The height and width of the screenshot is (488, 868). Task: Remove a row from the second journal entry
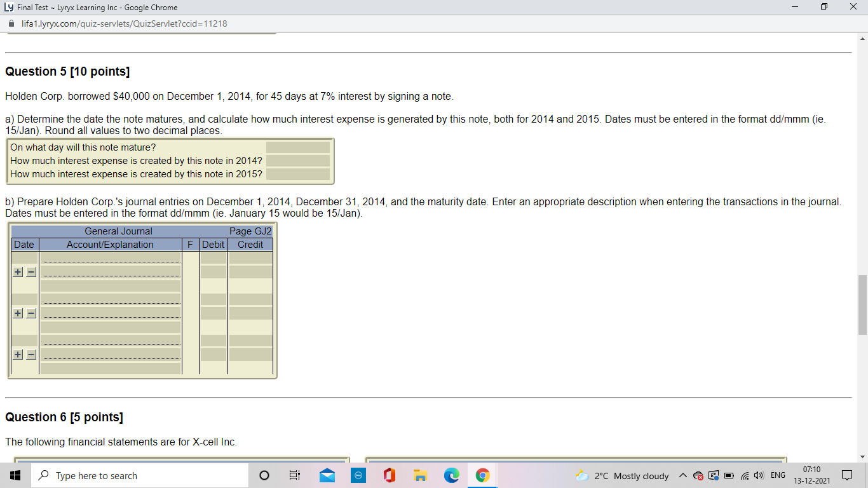[30, 313]
